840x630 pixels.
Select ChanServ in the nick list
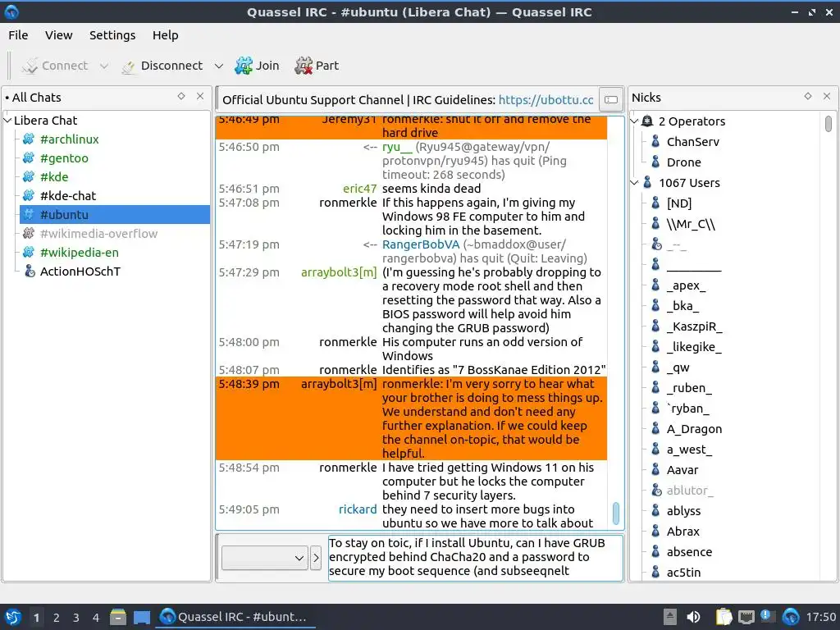click(x=692, y=142)
